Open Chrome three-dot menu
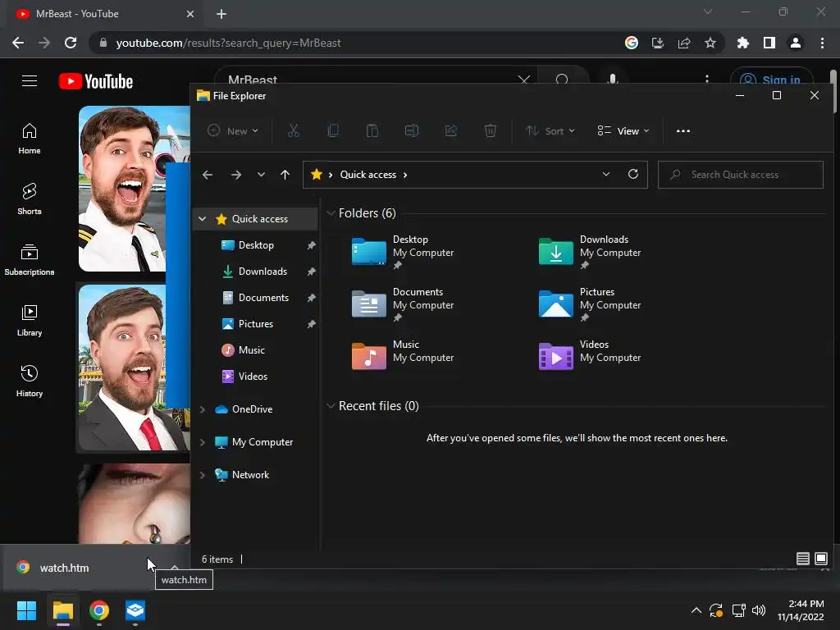Screen dimensions: 840x630 coord(822,43)
